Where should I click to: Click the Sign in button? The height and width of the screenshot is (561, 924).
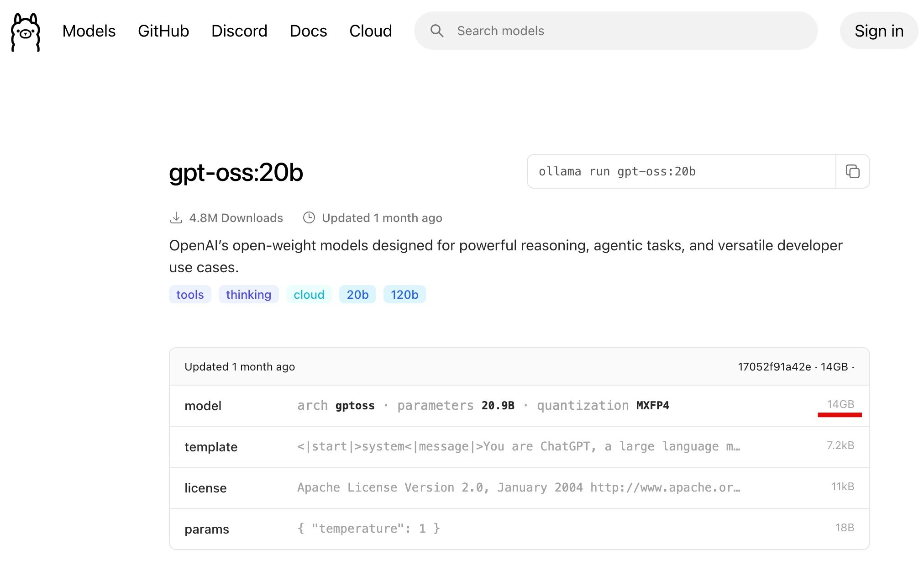(x=879, y=31)
